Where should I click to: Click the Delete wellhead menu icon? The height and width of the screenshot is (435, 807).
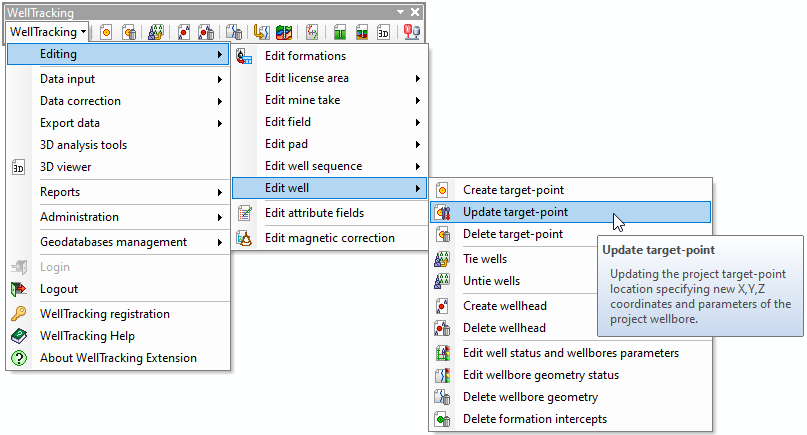[442, 328]
